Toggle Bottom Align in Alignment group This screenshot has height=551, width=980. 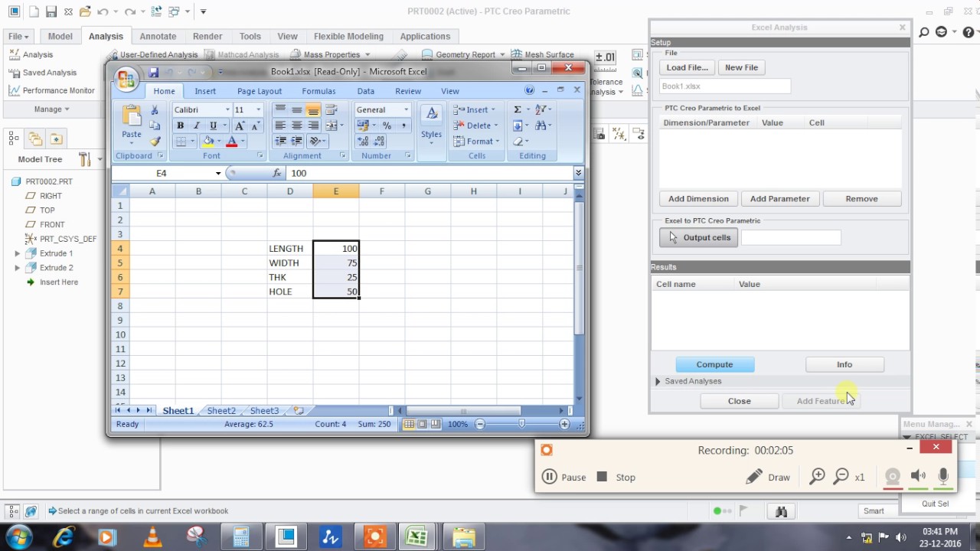tap(312, 110)
